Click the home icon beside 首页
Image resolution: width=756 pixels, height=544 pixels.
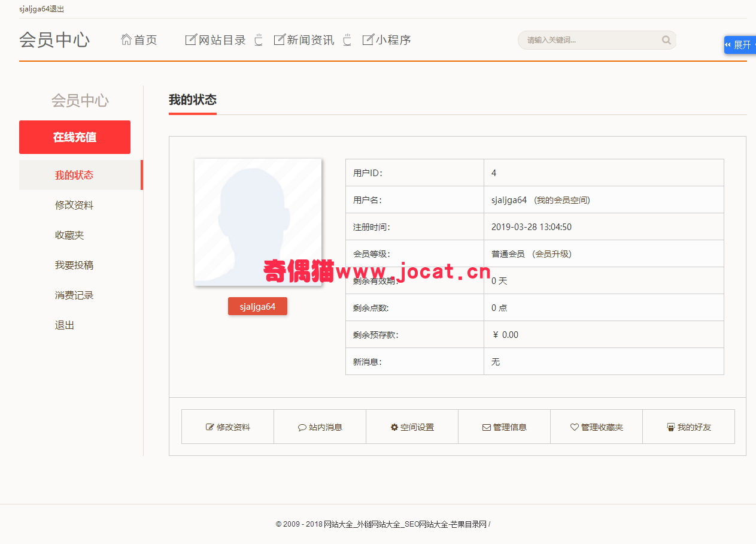point(126,40)
